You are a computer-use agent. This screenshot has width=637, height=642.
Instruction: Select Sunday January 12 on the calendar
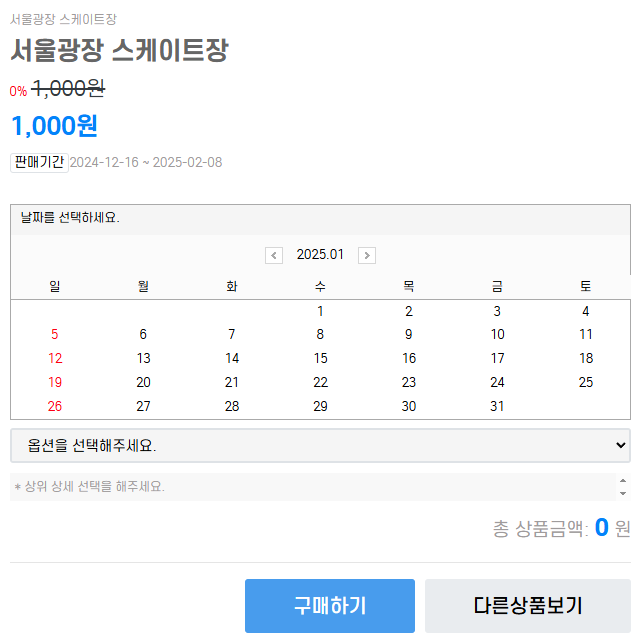point(55,358)
